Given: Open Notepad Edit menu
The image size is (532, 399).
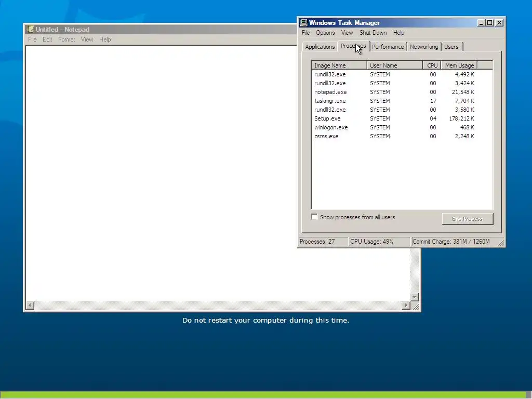Looking at the screenshot, I should tap(47, 39).
